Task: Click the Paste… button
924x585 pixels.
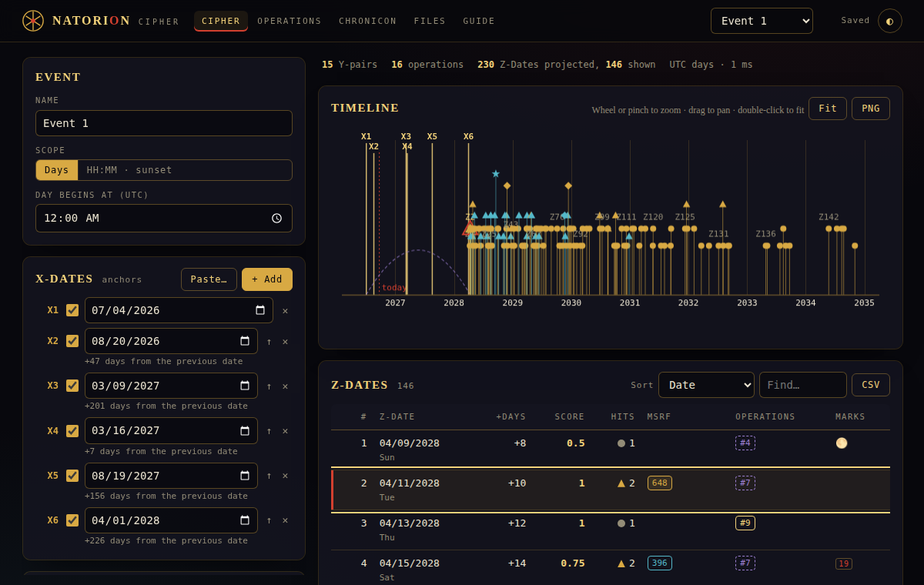Action: click(209, 279)
